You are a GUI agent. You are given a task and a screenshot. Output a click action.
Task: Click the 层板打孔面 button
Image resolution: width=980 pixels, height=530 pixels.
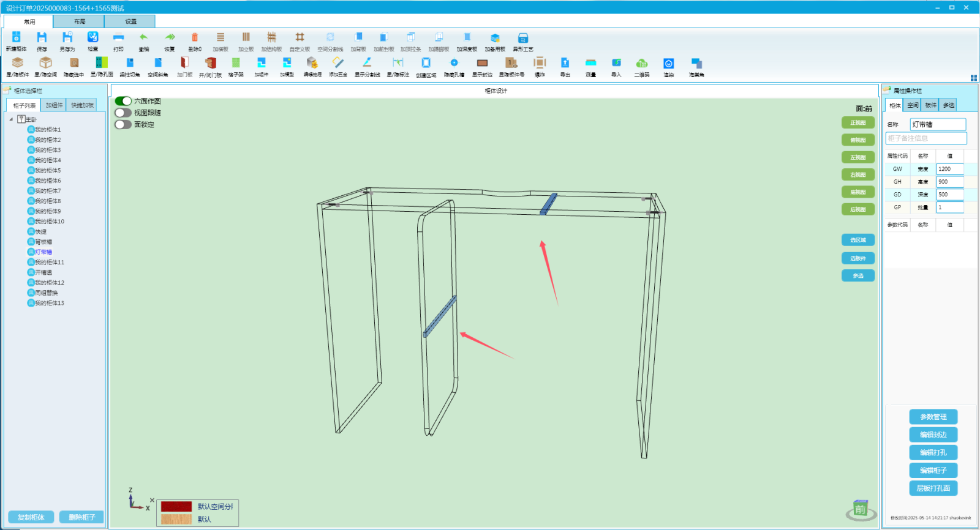point(933,488)
